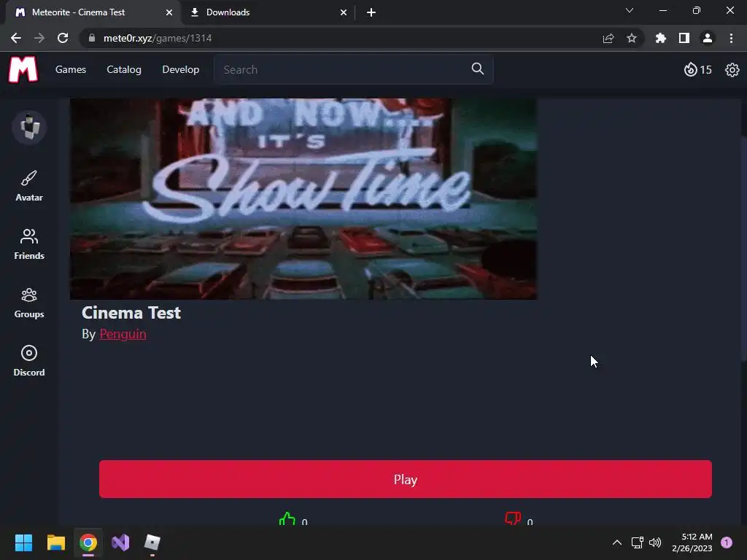747x560 pixels.
Task: Open clock showing 5:12 AM
Action: tap(692, 542)
